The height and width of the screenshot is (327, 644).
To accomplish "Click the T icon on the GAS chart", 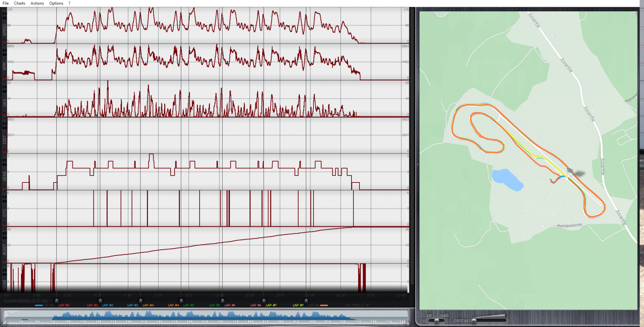I will pyautogui.click(x=4, y=91).
